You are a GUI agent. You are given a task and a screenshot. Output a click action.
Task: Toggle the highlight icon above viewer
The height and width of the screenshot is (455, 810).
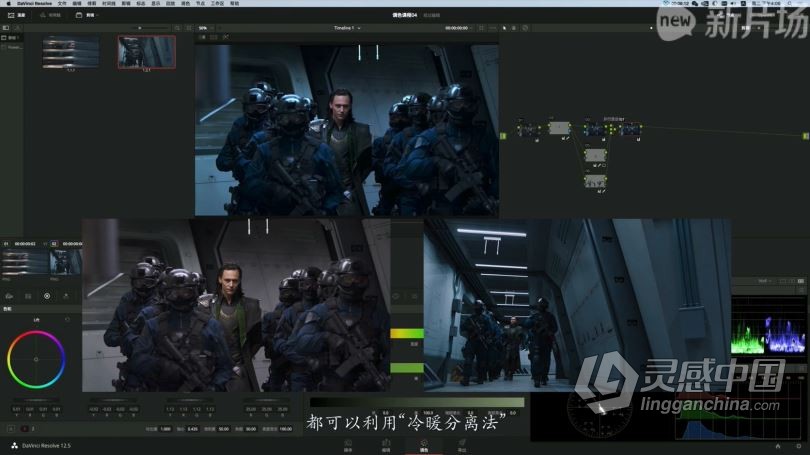pos(226,37)
